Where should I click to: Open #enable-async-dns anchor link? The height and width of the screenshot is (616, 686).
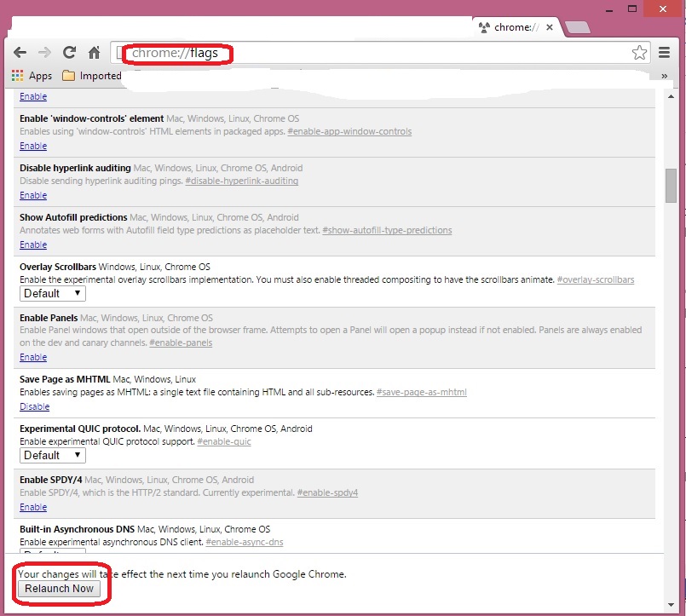pos(245,542)
